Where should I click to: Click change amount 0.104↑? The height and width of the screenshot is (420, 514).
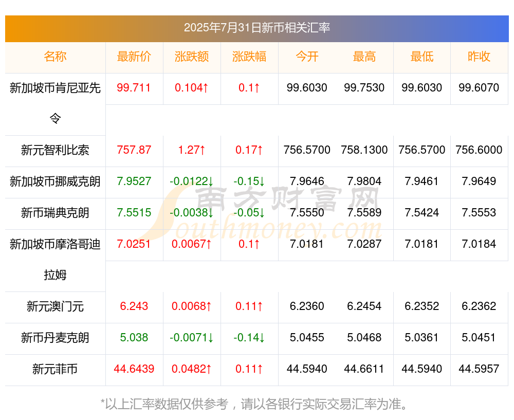191,88
